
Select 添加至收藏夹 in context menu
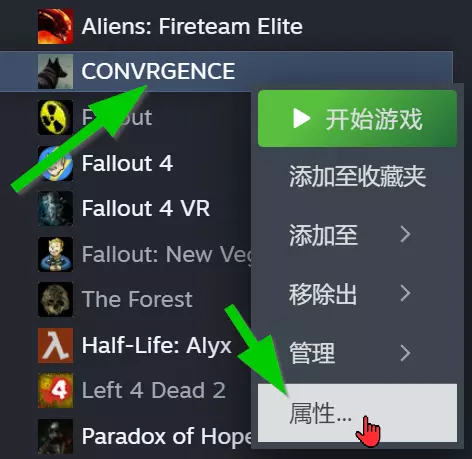click(357, 177)
